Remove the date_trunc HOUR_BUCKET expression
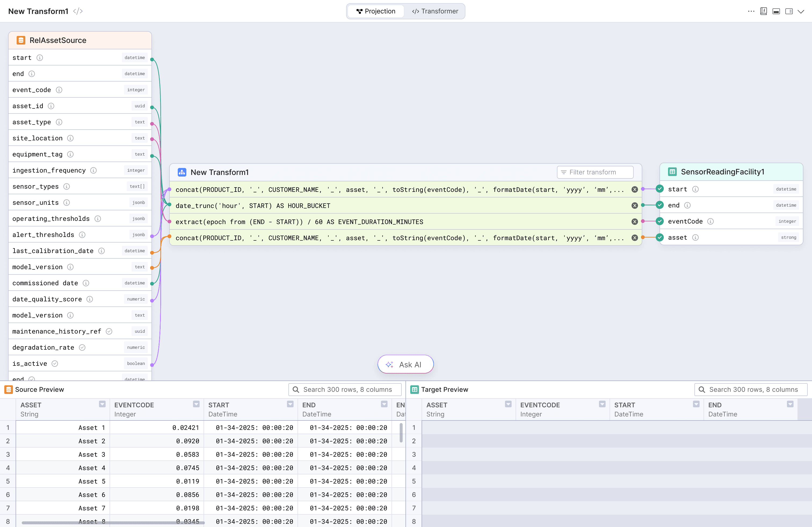 tap(634, 206)
